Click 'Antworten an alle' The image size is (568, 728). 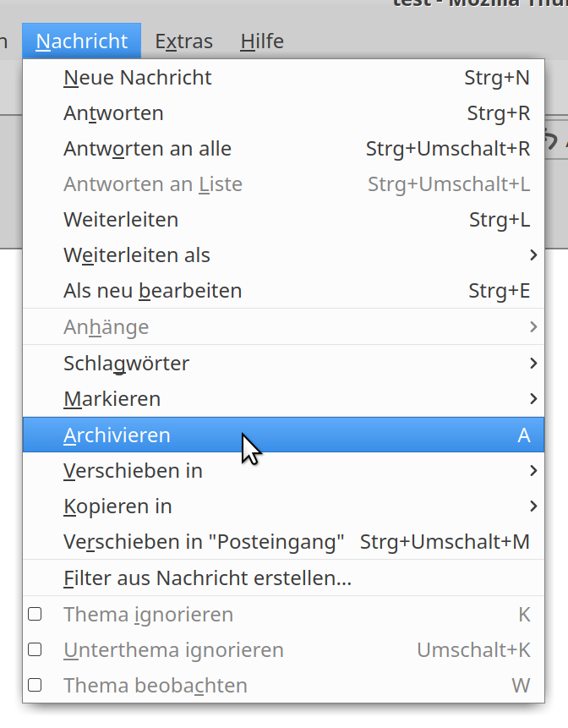[148, 149]
